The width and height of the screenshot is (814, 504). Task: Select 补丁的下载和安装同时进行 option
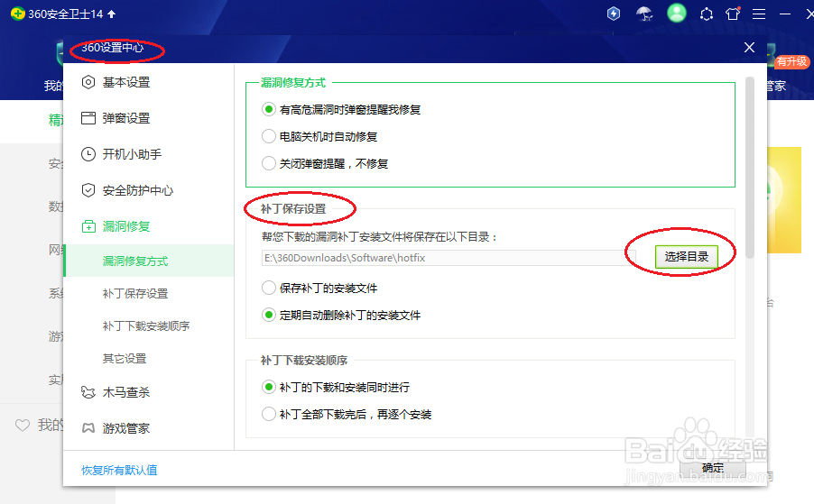click(x=336, y=387)
